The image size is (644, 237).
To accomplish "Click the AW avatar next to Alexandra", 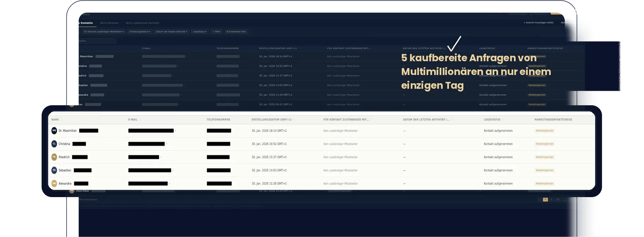I will [x=54, y=183].
